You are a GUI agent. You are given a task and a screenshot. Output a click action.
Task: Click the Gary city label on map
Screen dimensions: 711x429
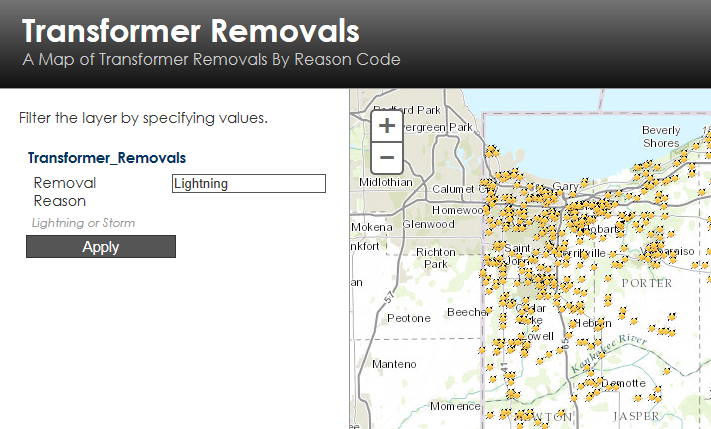565,186
